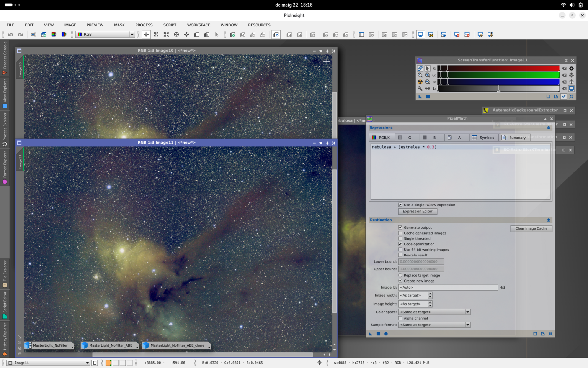Viewport: 588px width, 368px height.
Task: Open the PROCESS menu
Action: click(144, 25)
